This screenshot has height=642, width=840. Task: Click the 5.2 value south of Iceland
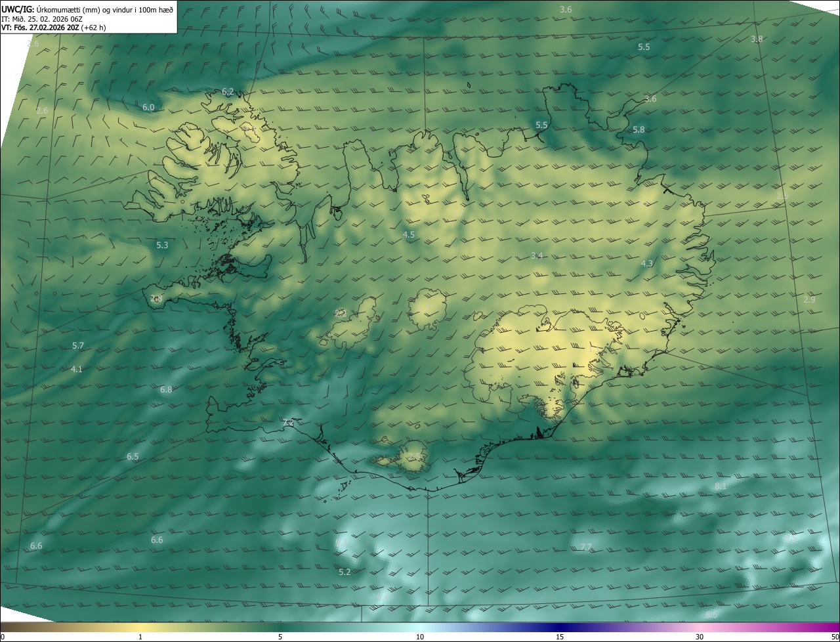(x=345, y=572)
